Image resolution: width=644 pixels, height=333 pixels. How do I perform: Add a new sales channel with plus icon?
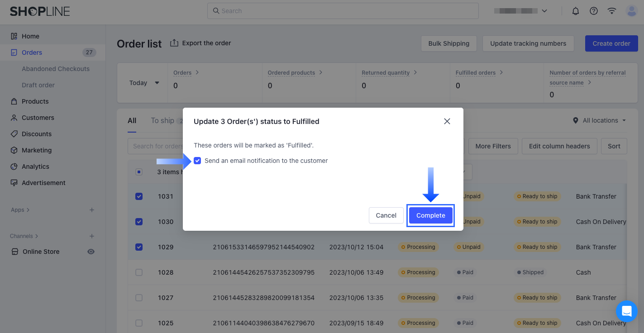coord(92,236)
